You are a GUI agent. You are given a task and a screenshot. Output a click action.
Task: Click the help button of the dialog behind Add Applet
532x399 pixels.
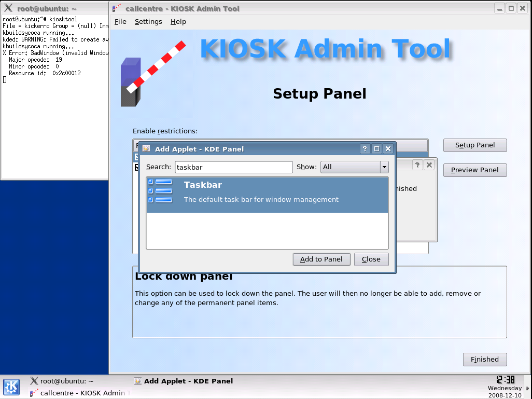tap(417, 165)
